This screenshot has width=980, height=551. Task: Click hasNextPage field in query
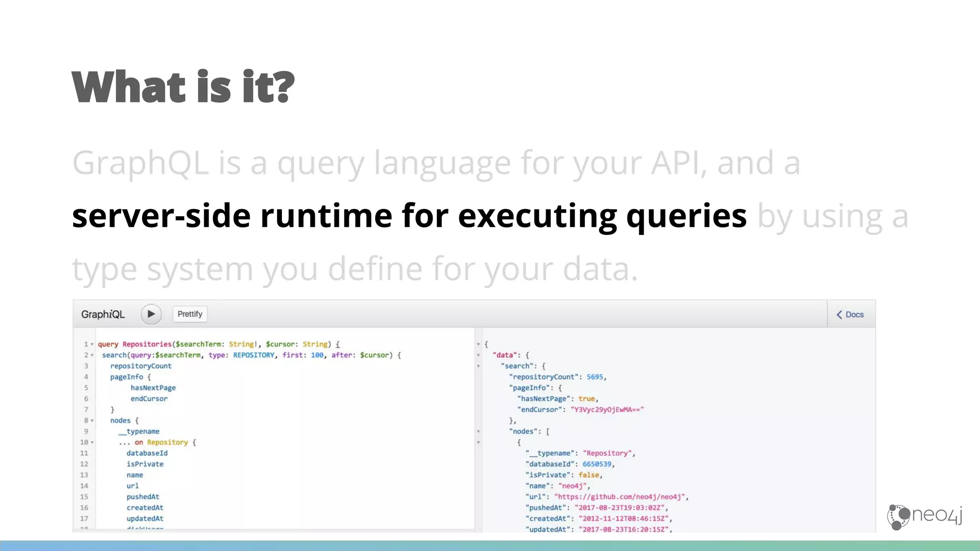[x=153, y=388]
